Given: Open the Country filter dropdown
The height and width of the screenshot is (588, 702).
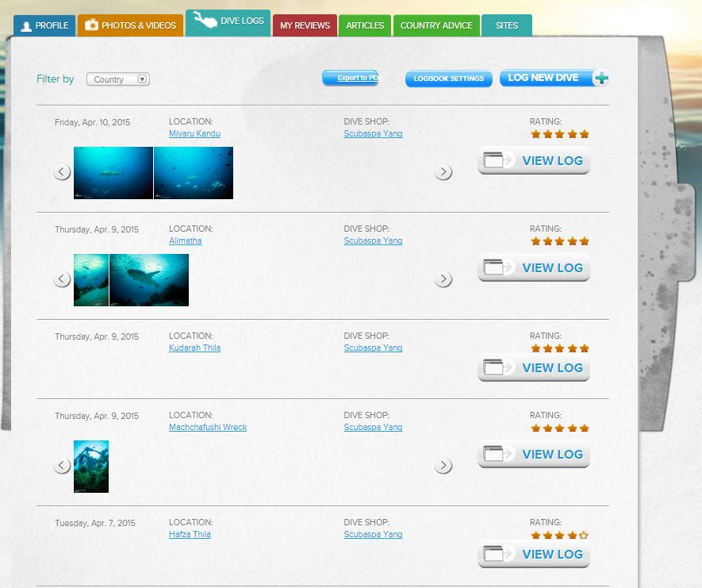Looking at the screenshot, I should [118, 79].
